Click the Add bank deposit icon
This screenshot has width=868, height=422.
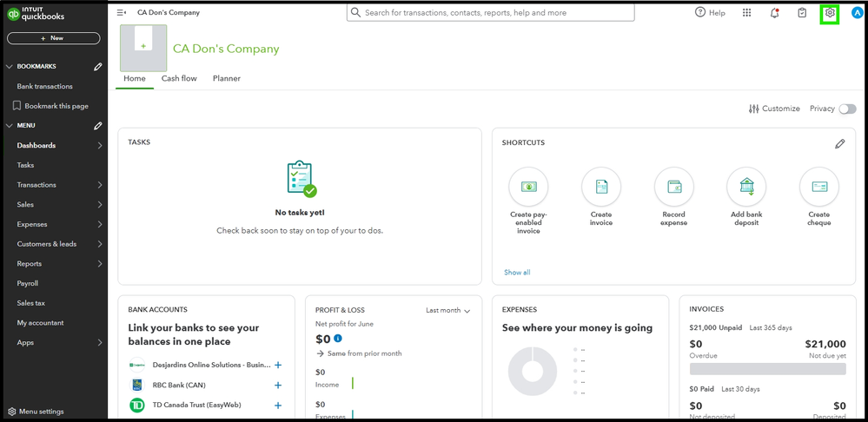coord(746,187)
